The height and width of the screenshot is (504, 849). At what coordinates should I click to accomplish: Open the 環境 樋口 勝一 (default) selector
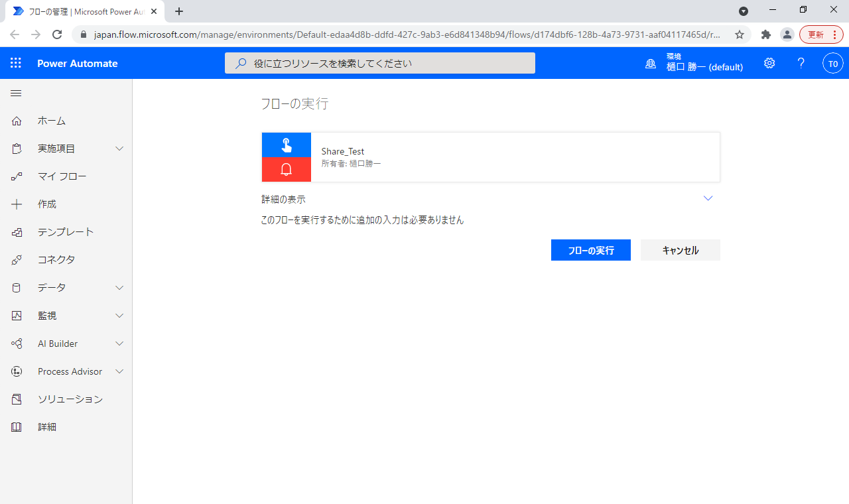pyautogui.click(x=694, y=63)
